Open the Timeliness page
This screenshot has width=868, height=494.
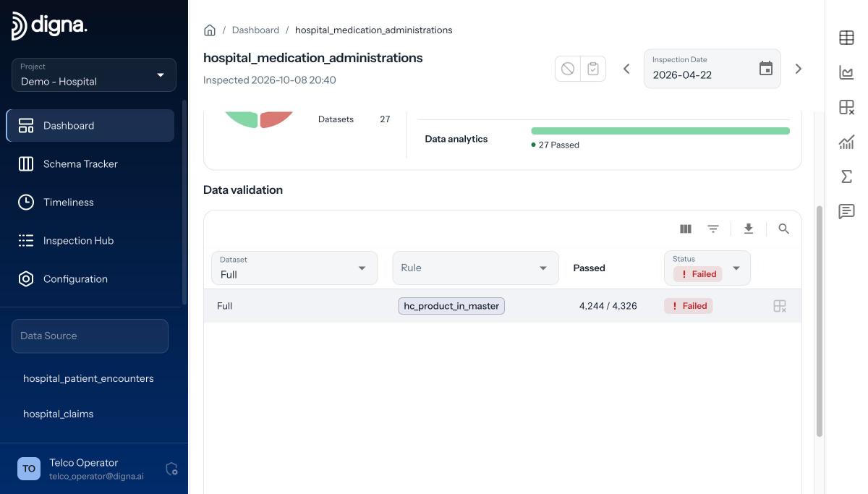(x=68, y=203)
